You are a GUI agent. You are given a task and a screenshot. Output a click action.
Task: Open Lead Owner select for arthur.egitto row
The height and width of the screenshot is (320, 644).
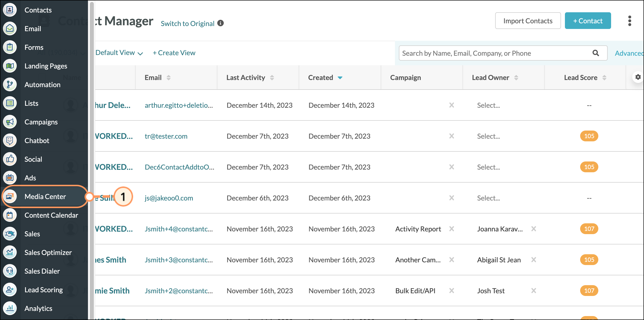point(488,105)
